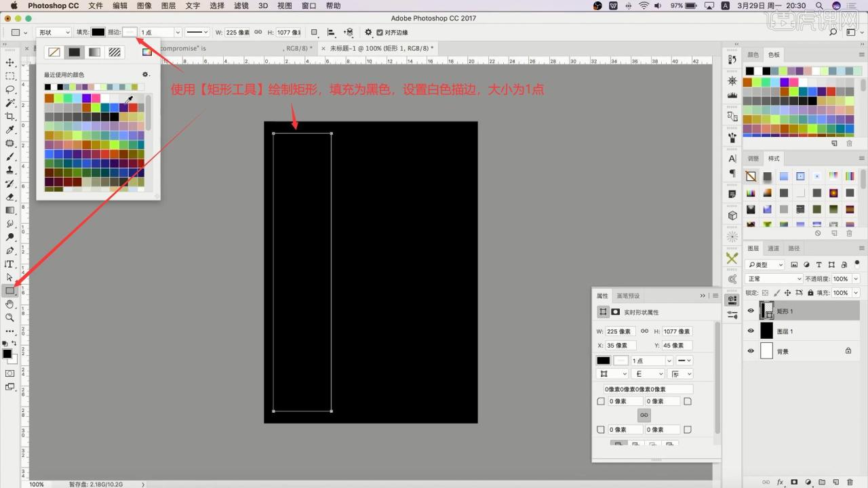Hide the 图层 1 layer

751,331
